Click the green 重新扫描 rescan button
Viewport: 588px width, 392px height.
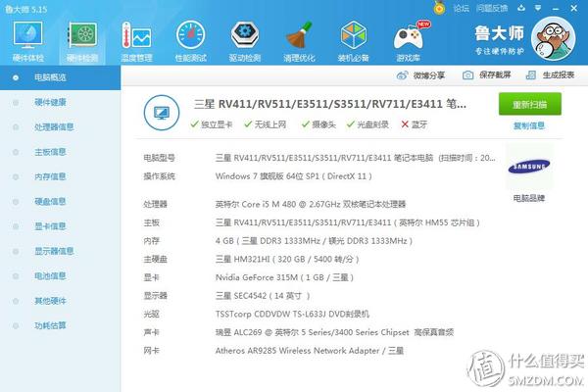click(x=530, y=104)
